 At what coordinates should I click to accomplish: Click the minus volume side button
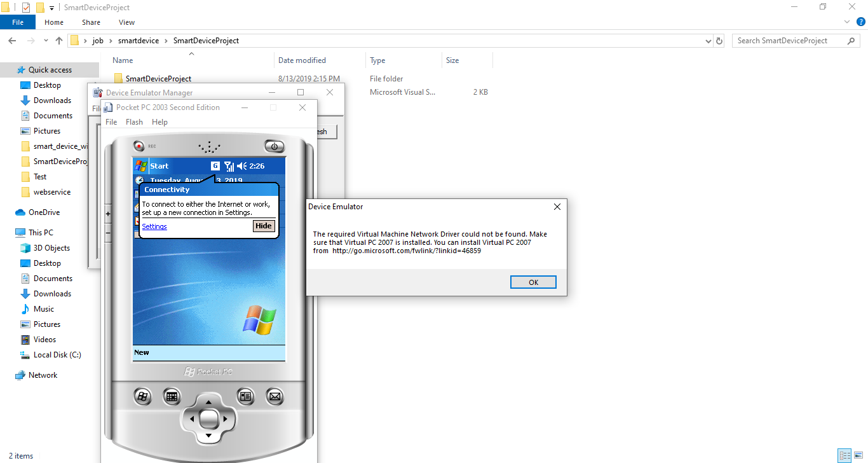[107, 233]
